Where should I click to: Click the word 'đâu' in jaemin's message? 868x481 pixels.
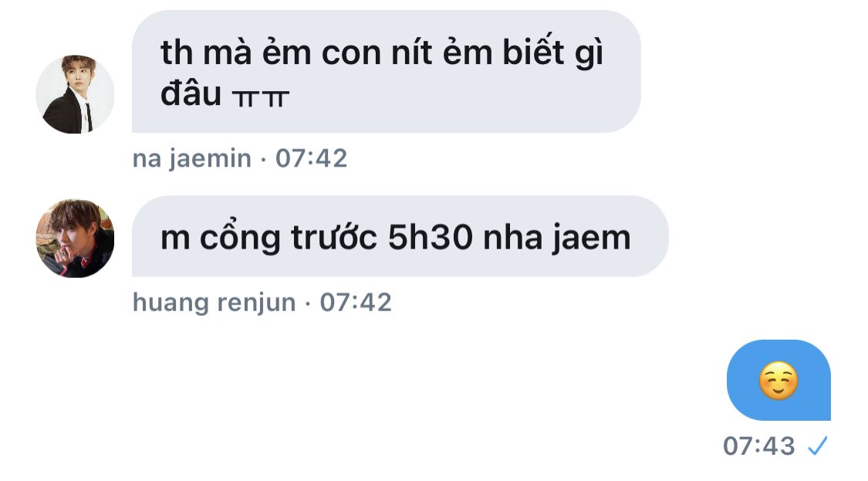point(191,93)
